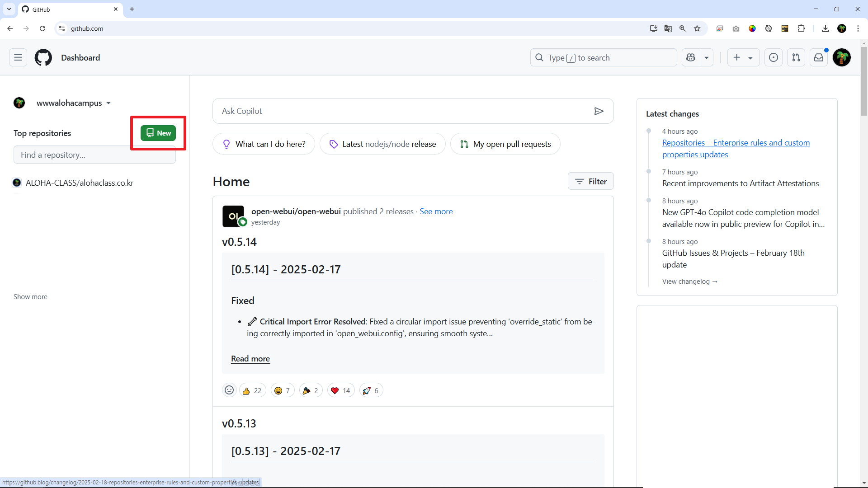
Task: Click View changelog link
Action: 690,282
